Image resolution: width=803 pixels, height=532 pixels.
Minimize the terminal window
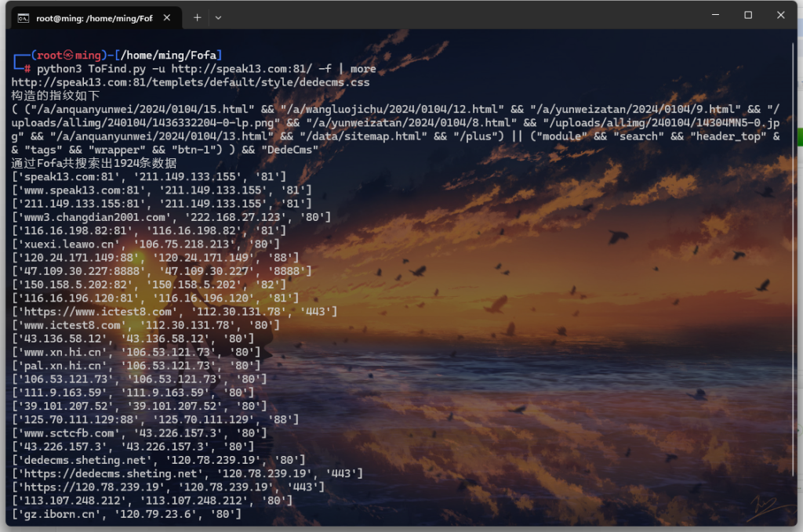point(714,16)
